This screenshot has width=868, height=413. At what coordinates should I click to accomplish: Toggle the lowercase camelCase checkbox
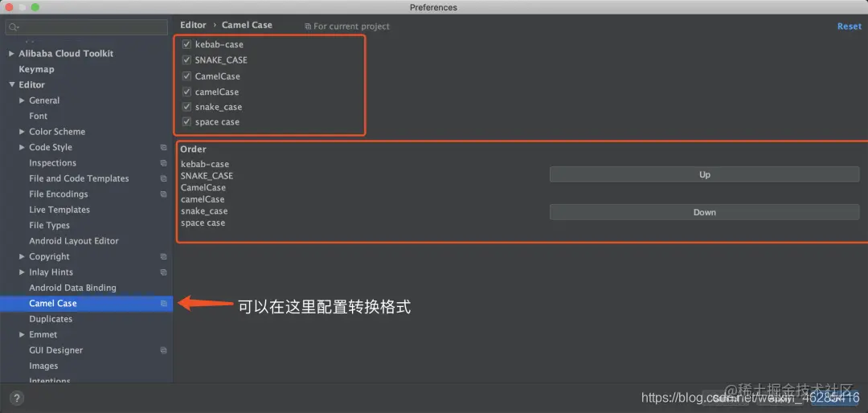pyautogui.click(x=186, y=92)
